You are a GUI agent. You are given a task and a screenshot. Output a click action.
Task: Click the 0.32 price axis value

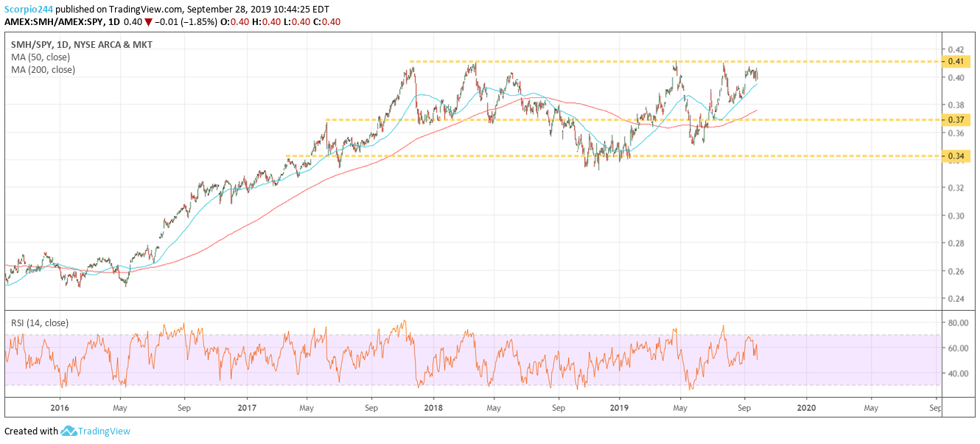958,188
